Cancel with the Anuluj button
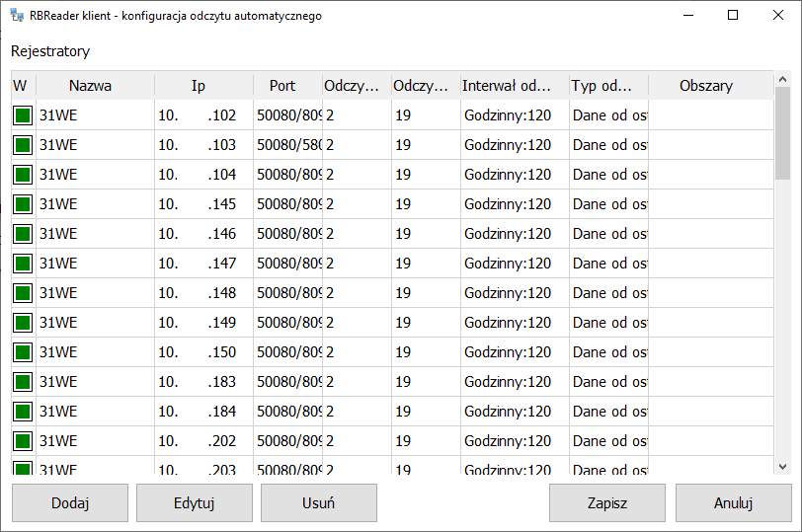Image resolution: width=802 pixels, height=532 pixels. pyautogui.click(x=734, y=502)
